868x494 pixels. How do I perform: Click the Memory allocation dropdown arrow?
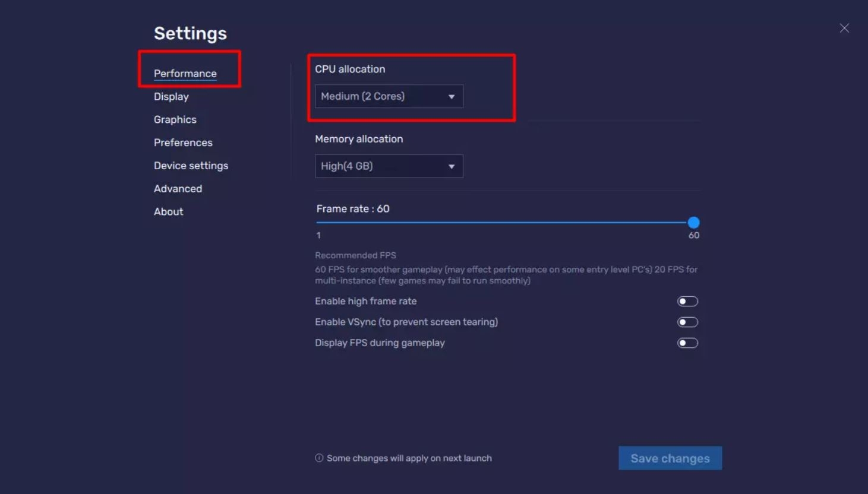click(x=451, y=166)
